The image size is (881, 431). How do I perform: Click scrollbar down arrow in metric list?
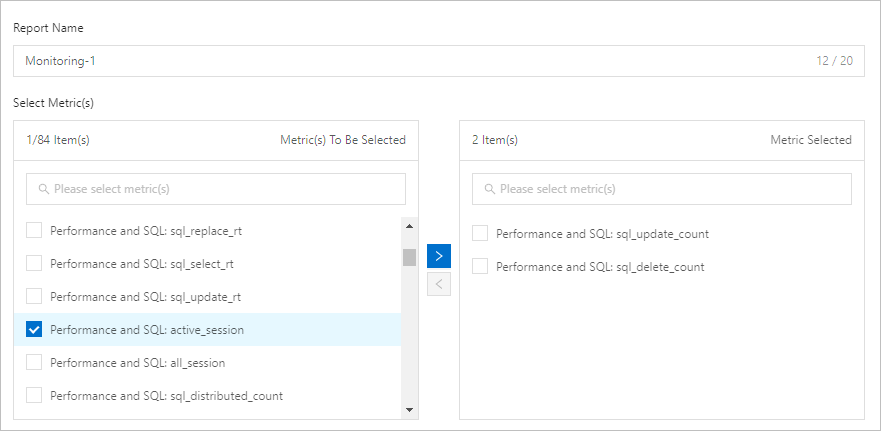pyautogui.click(x=409, y=409)
